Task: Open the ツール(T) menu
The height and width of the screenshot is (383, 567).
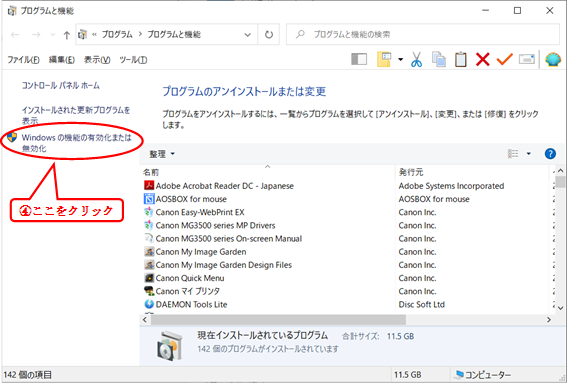Action: point(133,60)
